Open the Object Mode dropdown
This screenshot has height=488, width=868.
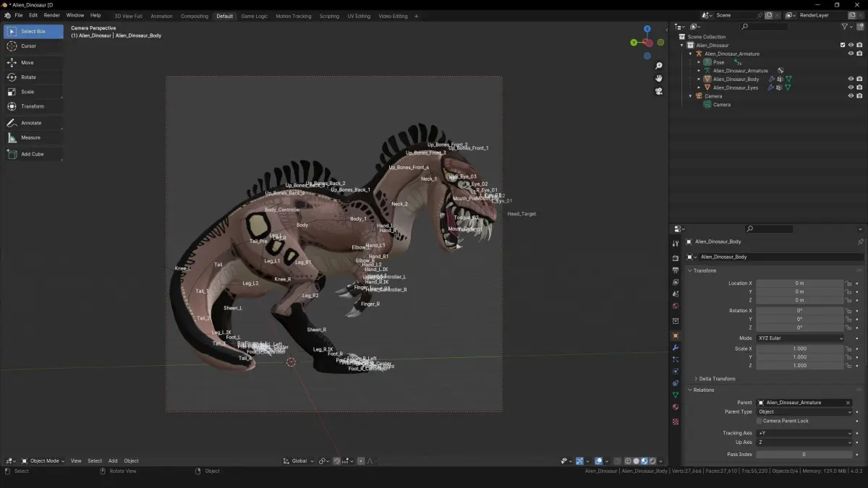coord(43,461)
